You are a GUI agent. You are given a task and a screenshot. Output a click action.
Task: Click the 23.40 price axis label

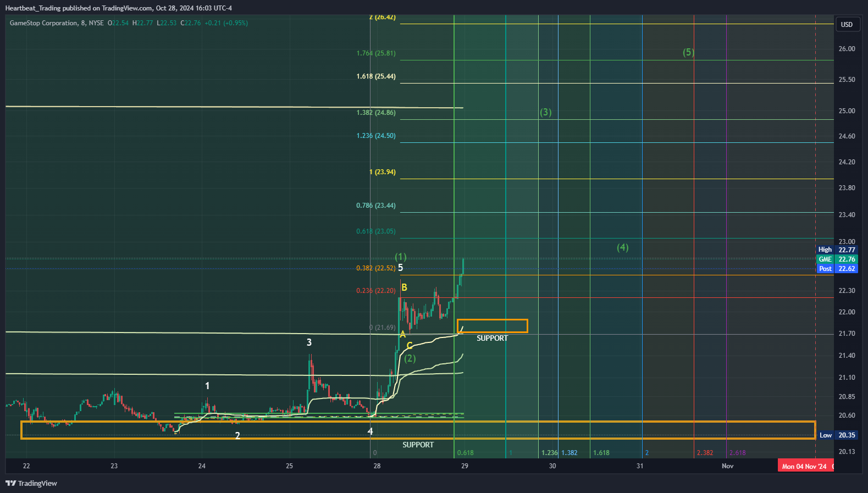pyautogui.click(x=847, y=215)
